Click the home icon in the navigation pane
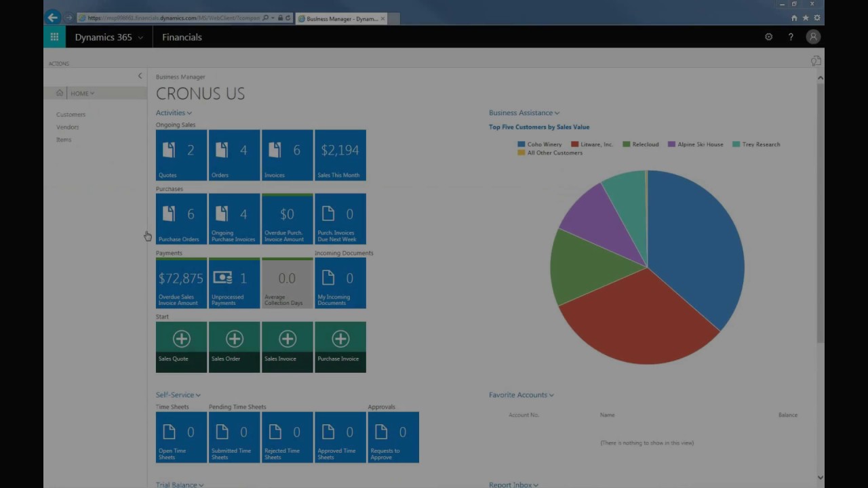The height and width of the screenshot is (488, 868). pyautogui.click(x=60, y=93)
